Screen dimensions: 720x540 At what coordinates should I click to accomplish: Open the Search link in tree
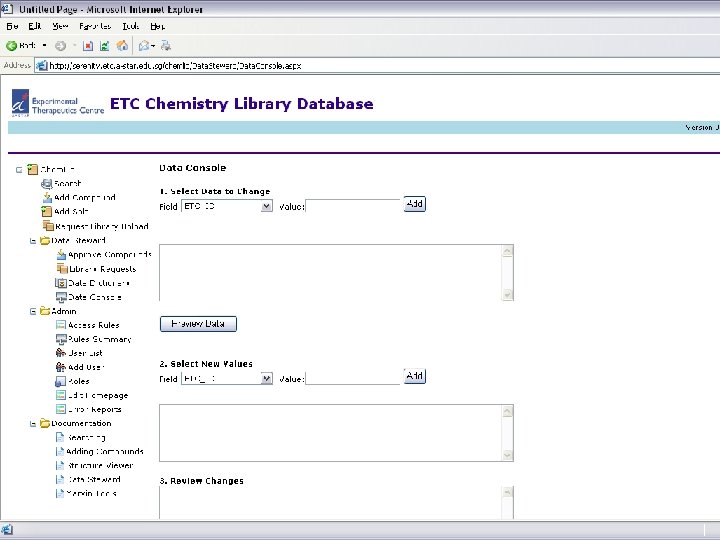68,184
